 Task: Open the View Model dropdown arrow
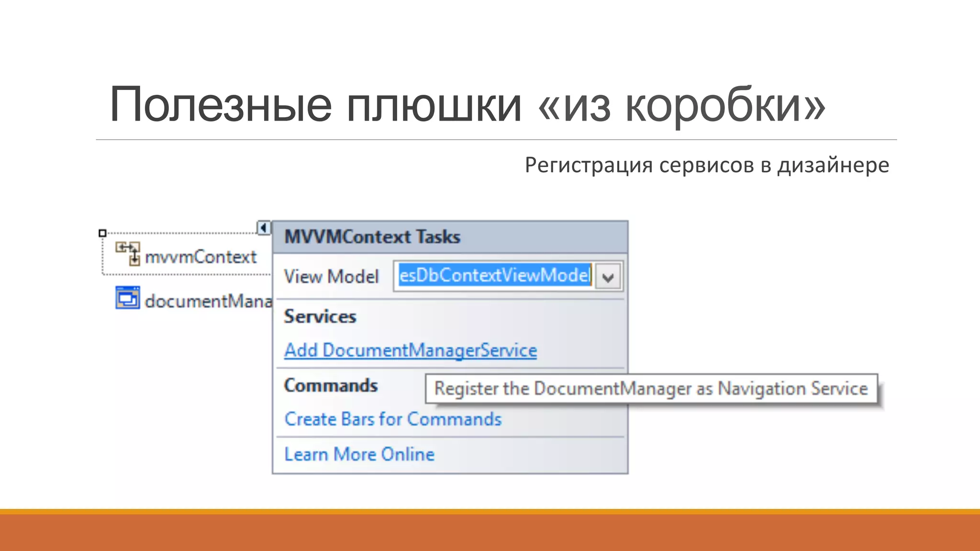[x=608, y=277]
